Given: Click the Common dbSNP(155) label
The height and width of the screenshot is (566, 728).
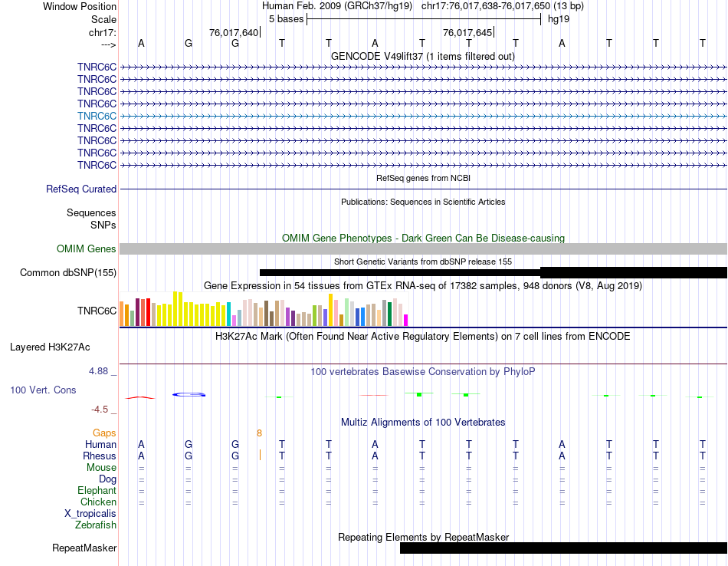Looking at the screenshot, I should (68, 273).
